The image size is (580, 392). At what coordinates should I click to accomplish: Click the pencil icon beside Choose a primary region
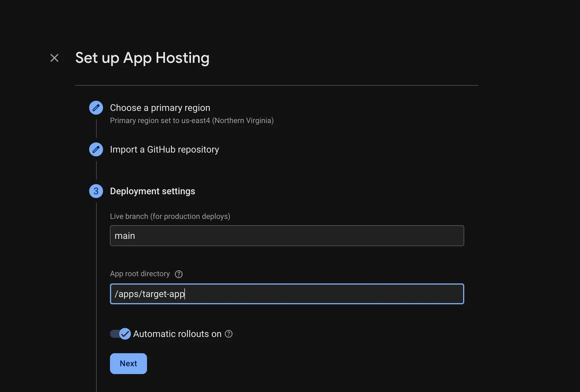(96, 108)
